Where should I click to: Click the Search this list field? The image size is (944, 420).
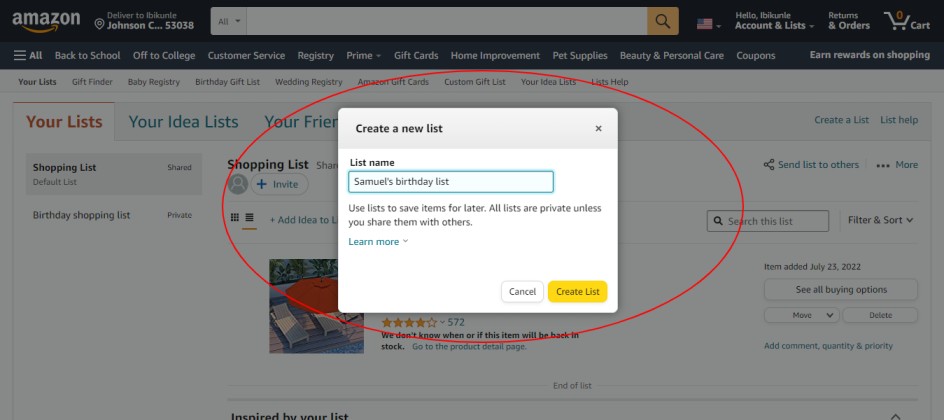(x=768, y=221)
